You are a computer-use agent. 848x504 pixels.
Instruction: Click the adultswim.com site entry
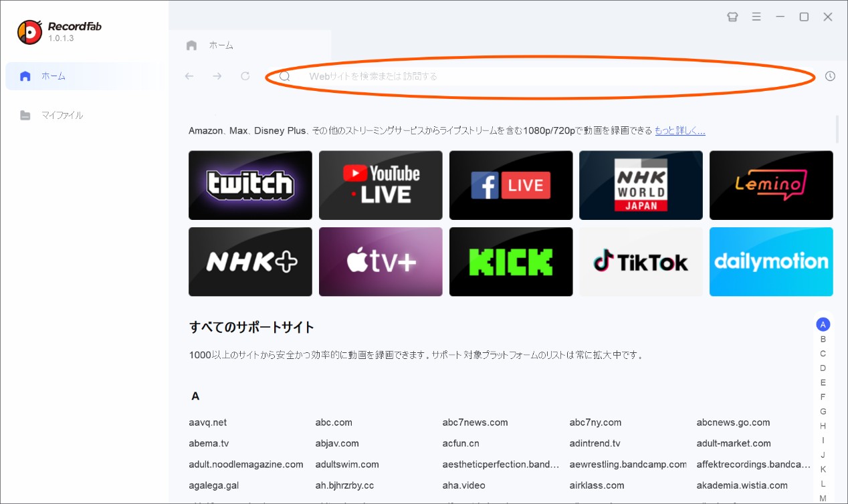(347, 464)
